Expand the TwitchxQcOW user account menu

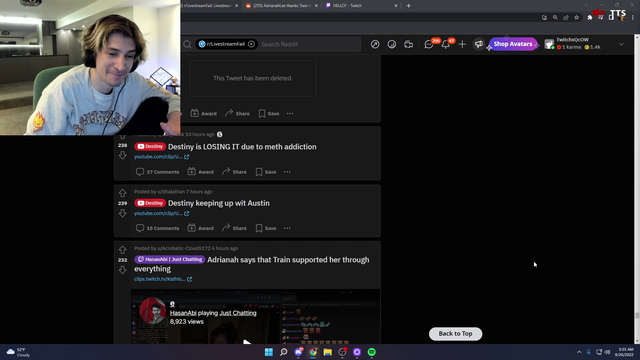click(584, 44)
